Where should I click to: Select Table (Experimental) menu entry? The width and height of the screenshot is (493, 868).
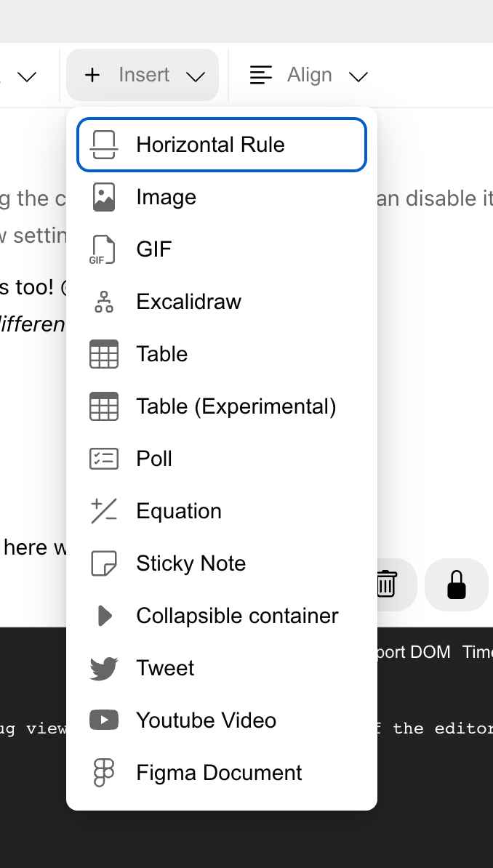pyautogui.click(x=222, y=406)
